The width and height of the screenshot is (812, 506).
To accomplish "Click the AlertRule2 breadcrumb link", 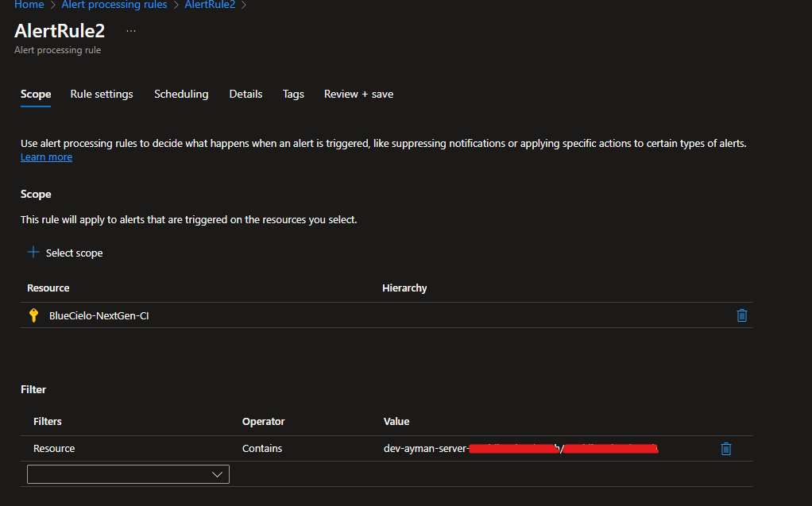I will point(210,5).
